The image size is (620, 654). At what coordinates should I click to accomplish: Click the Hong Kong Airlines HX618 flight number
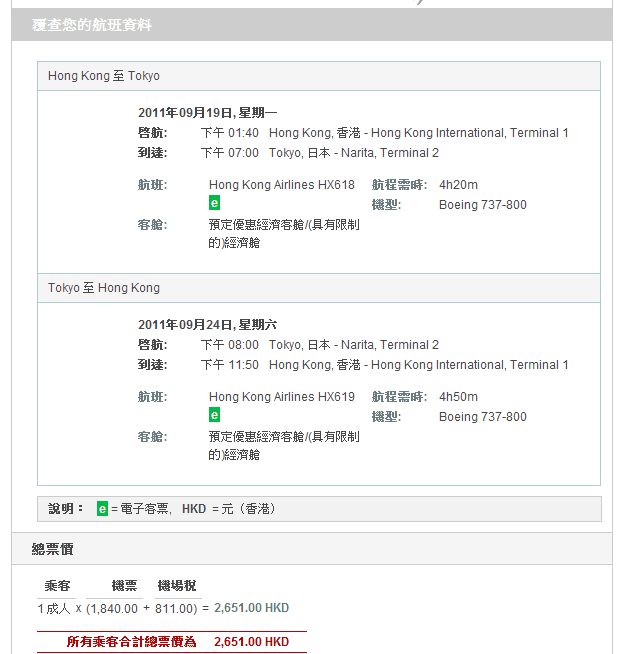click(x=282, y=185)
